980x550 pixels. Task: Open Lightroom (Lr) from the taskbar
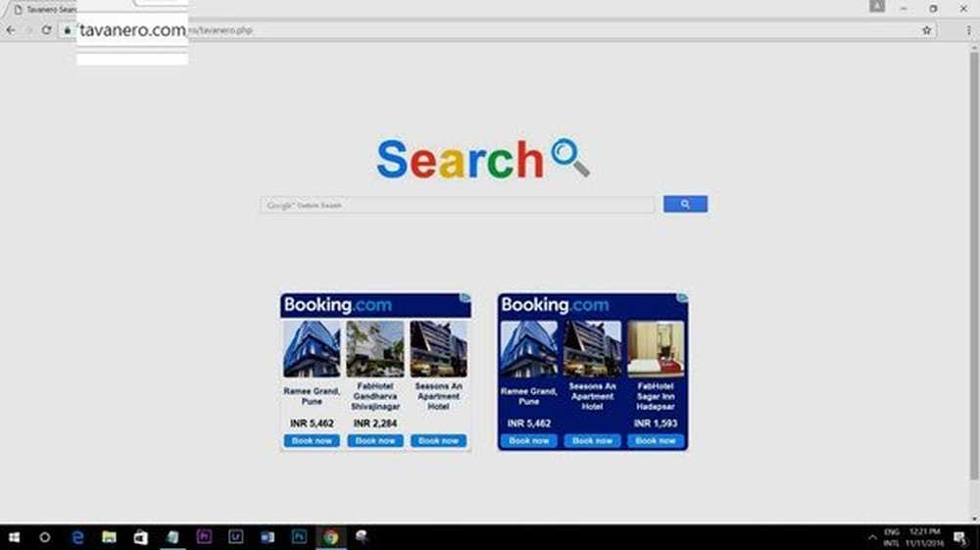coord(235,537)
